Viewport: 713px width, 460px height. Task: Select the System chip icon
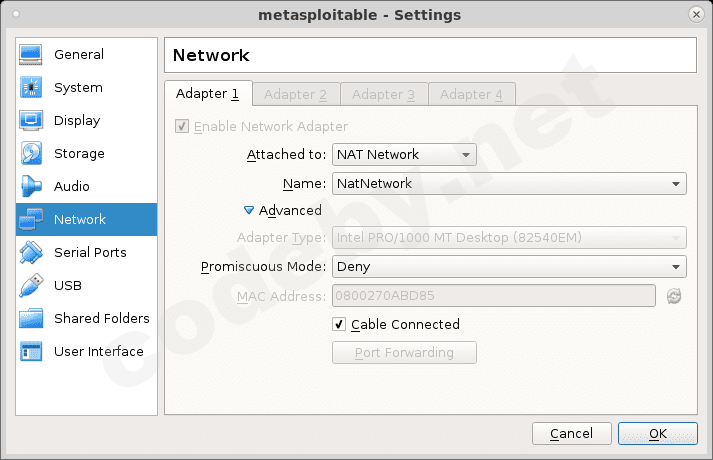click(x=31, y=88)
